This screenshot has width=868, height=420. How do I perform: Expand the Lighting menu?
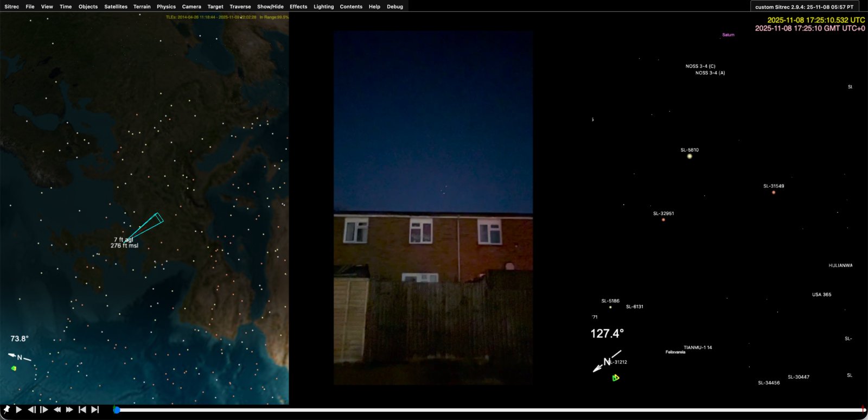point(323,7)
